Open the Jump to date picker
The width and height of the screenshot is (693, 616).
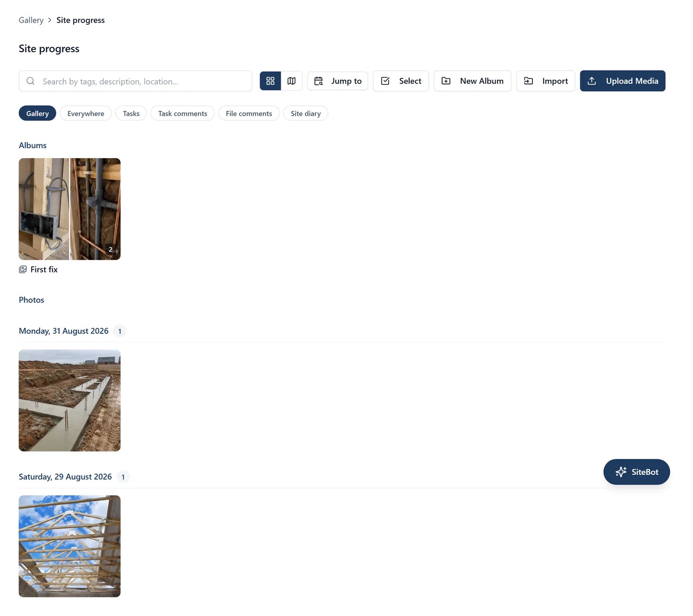coord(337,81)
